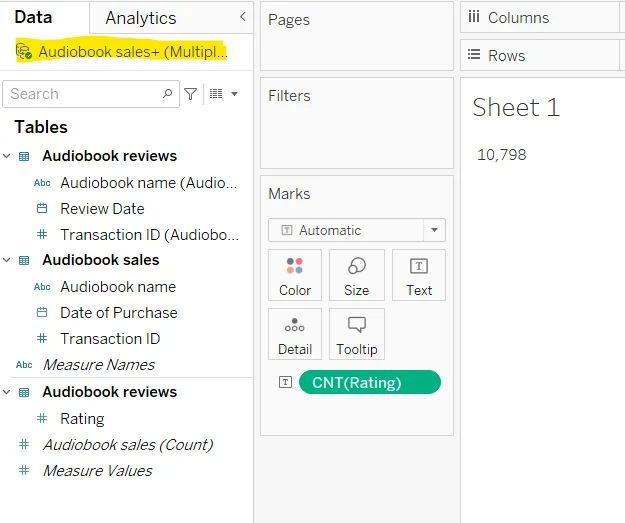Screen dimensions: 625x523
Task: Collapse the Data pane with arrow
Action: click(242, 17)
